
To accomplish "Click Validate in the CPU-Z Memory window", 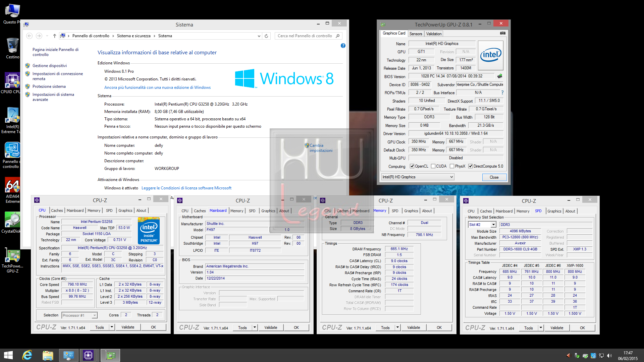I will (x=414, y=327).
